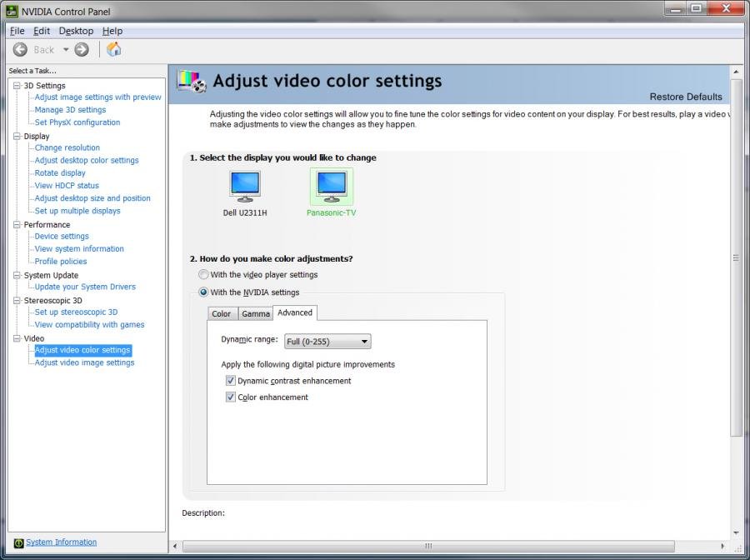Click the Back arrow toolbar icon
Screen dimensions: 750x560
click(20, 50)
